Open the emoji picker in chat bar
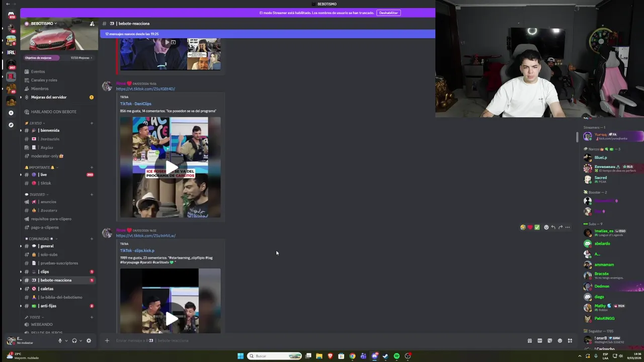 (560, 340)
